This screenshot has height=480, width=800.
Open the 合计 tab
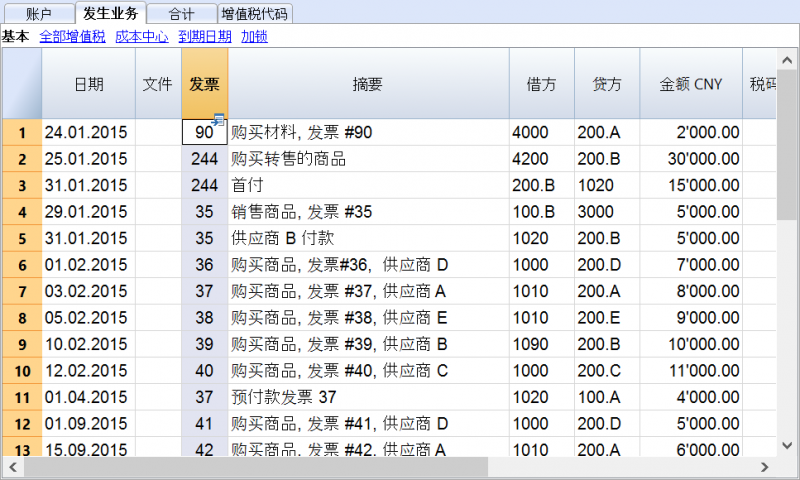coord(182,14)
